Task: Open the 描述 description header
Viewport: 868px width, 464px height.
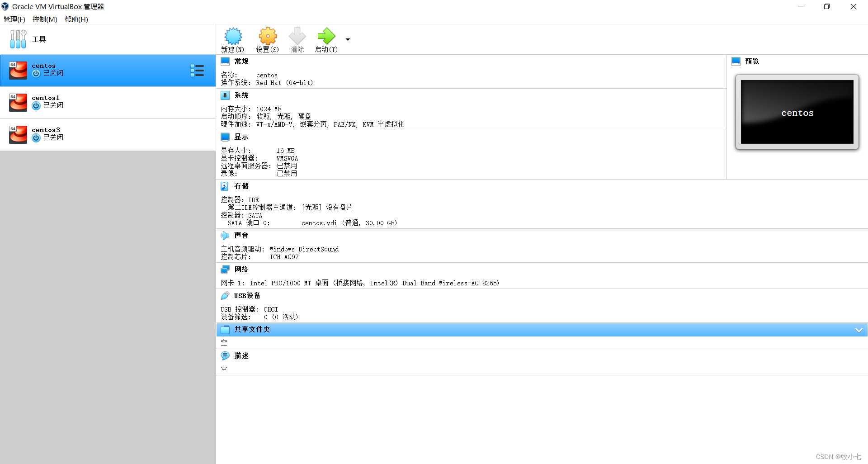Action: coord(241,355)
